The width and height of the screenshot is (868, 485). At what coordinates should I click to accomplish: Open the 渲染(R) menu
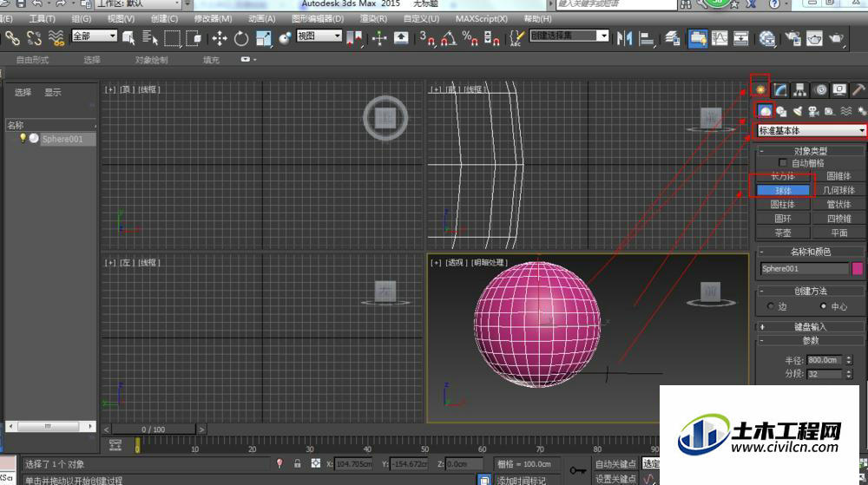pyautogui.click(x=373, y=19)
